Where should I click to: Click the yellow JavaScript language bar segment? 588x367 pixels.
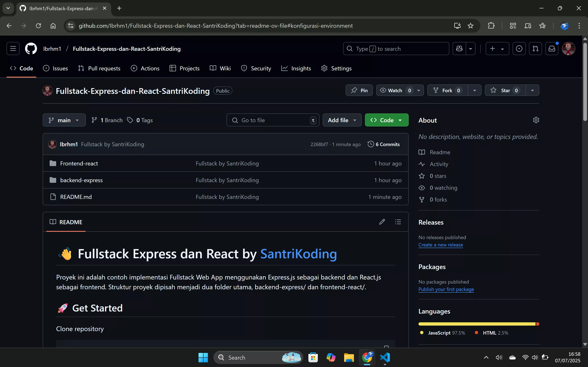pyautogui.click(x=477, y=324)
